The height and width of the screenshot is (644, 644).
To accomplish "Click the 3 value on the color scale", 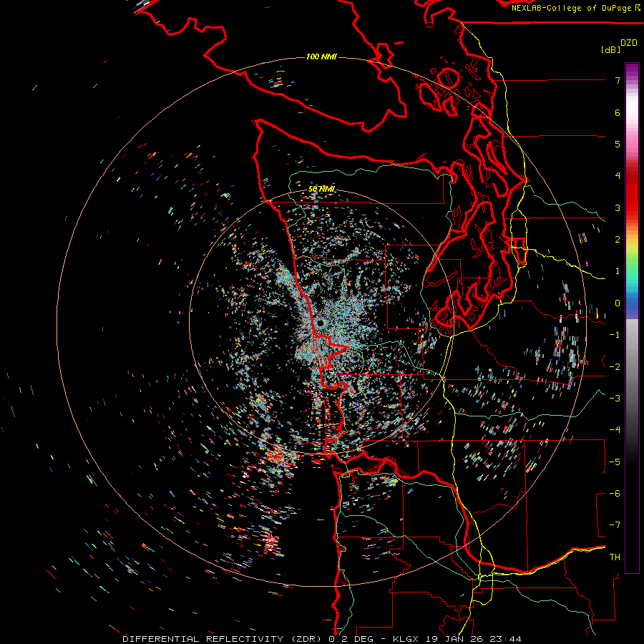I will 618,208.
